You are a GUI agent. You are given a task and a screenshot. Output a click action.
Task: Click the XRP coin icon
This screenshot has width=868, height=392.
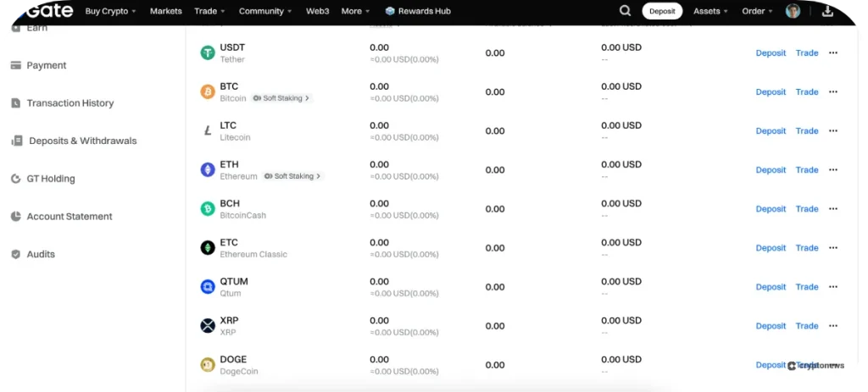[x=208, y=326]
